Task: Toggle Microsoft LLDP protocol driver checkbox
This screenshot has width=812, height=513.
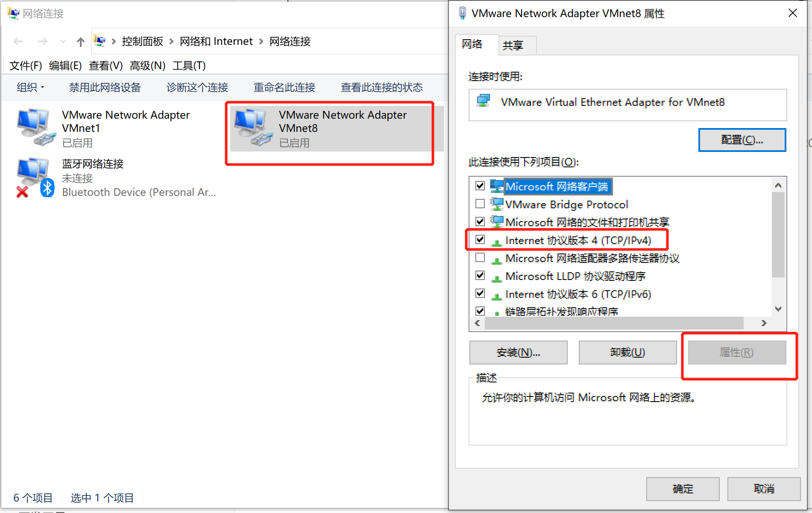Action: tap(480, 276)
